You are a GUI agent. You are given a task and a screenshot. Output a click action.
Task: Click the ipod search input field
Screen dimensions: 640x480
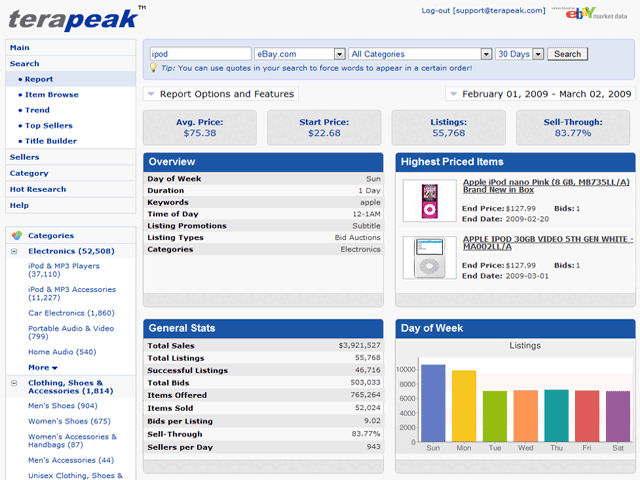tap(200, 54)
